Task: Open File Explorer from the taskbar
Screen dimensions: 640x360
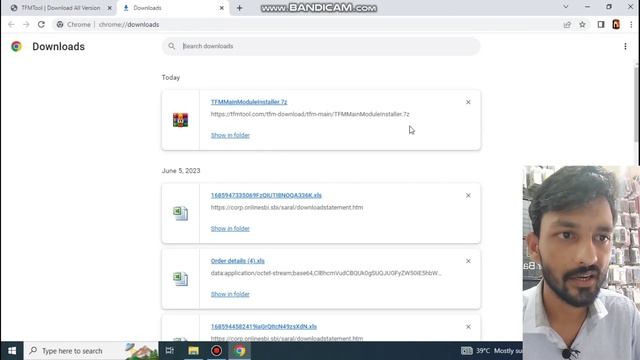Action: click(x=193, y=351)
